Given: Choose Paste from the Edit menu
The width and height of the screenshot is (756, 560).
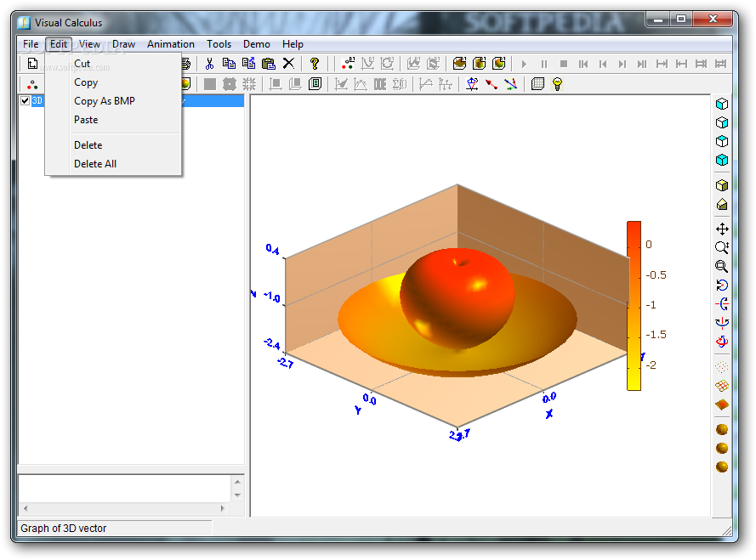Looking at the screenshot, I should tap(113, 120).
